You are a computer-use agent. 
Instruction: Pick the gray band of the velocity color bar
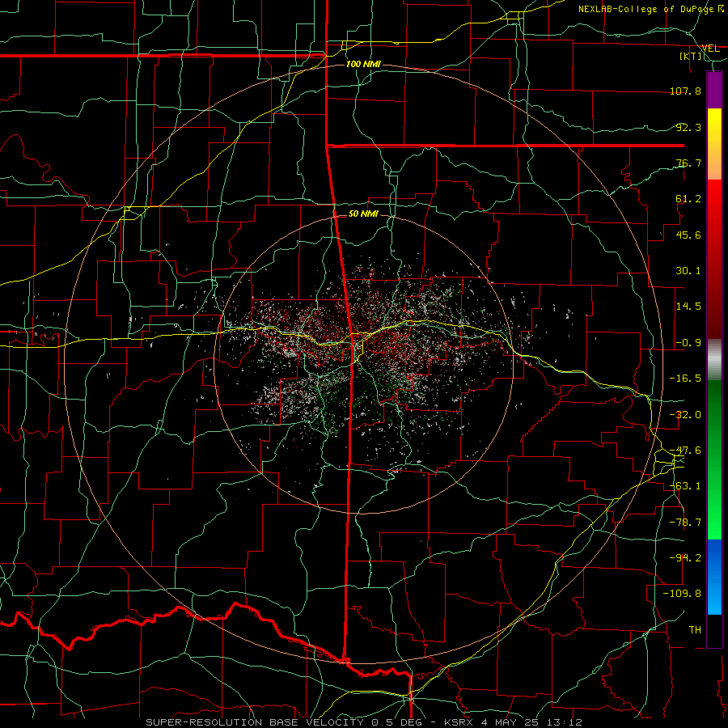(714, 360)
